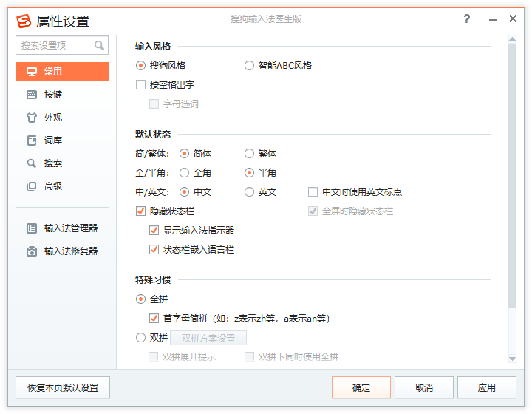The height and width of the screenshot is (414, 532).
Task: Select the 全拼 radio button
Action: 140,299
